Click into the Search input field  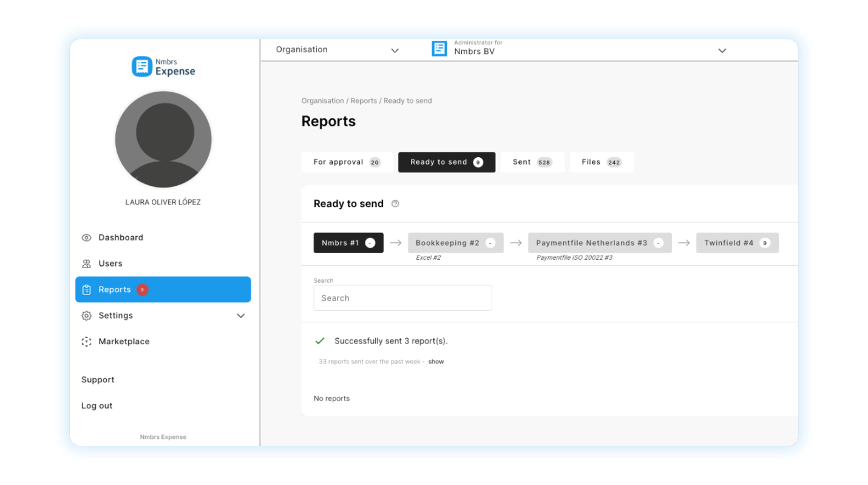402,298
